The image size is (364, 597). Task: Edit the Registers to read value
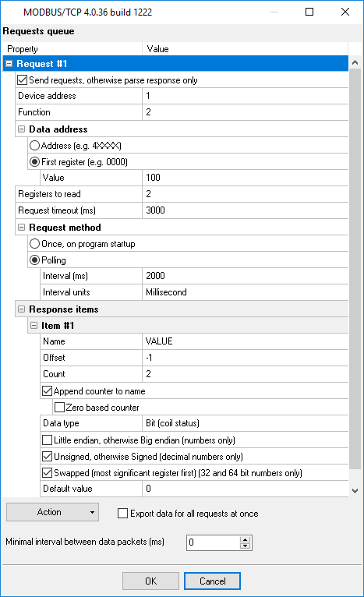[x=246, y=194]
